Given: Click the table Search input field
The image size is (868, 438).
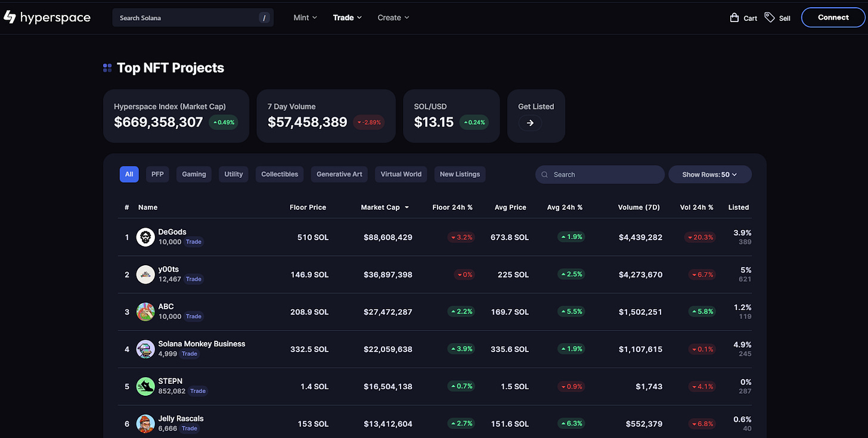Looking at the screenshot, I should pyautogui.click(x=600, y=175).
